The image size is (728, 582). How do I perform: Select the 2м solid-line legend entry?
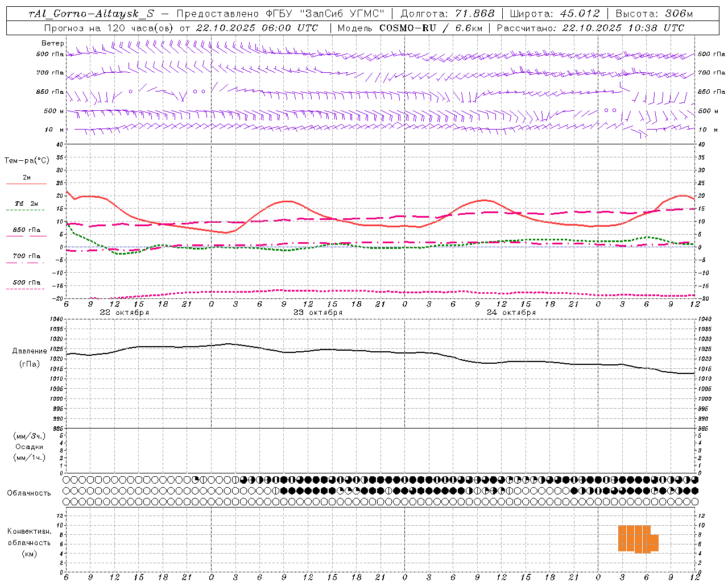[27, 178]
